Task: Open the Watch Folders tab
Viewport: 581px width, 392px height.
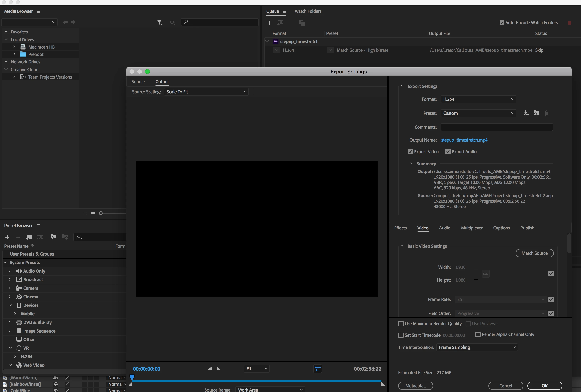Action: [308, 11]
